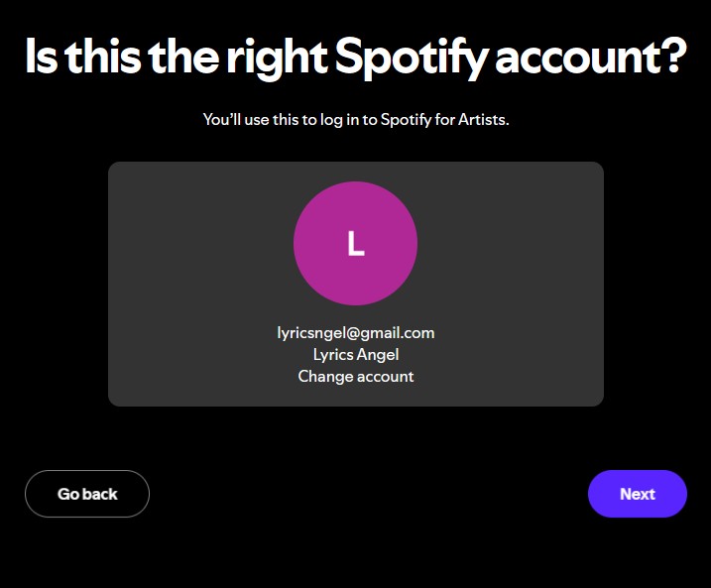The width and height of the screenshot is (711, 588).
Task: Click the 'Is this the right Spotify account?' heading
Action: pos(355,57)
